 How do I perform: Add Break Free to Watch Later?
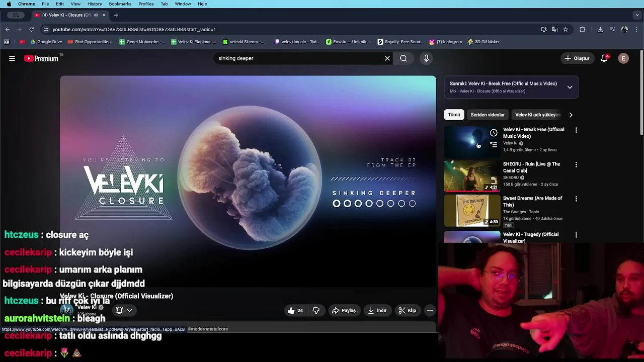[494, 133]
